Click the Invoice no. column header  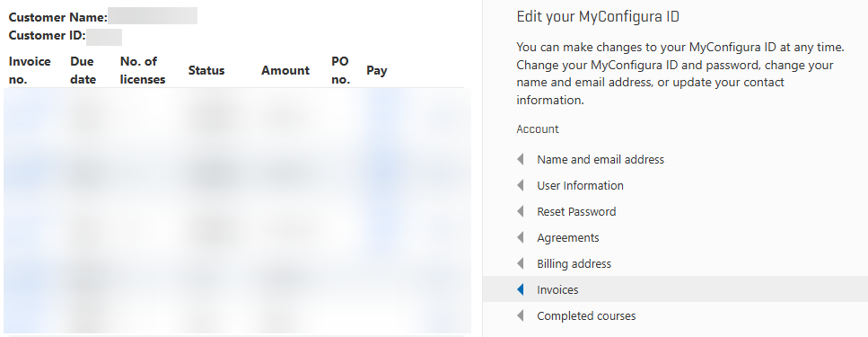30,70
